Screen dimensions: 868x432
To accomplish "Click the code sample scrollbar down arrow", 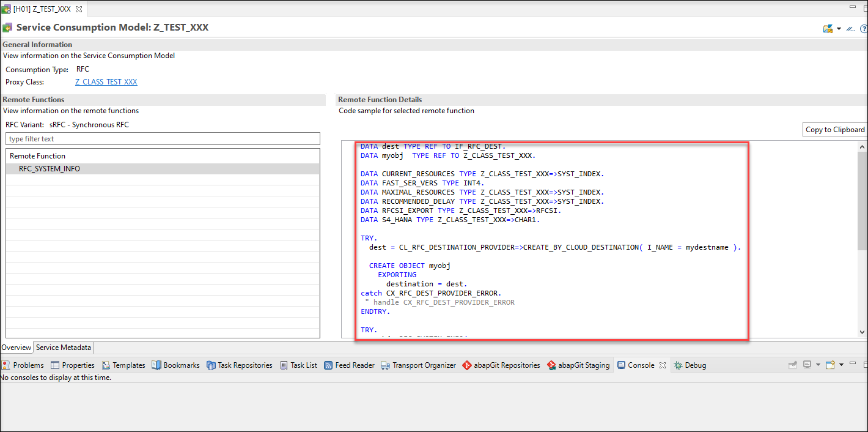I will coord(862,332).
